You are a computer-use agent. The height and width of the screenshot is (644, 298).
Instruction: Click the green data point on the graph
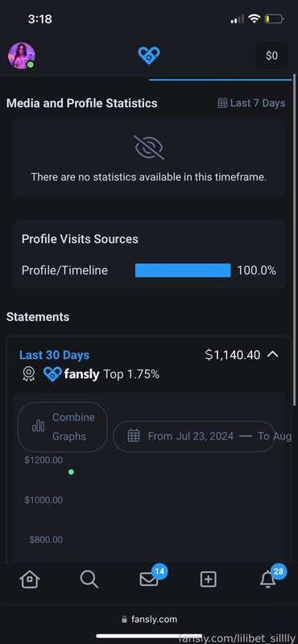click(71, 472)
